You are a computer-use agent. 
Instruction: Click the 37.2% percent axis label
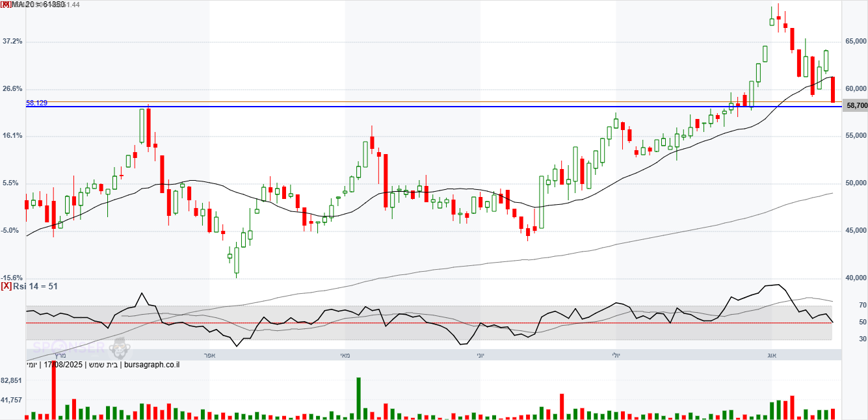pyautogui.click(x=12, y=41)
